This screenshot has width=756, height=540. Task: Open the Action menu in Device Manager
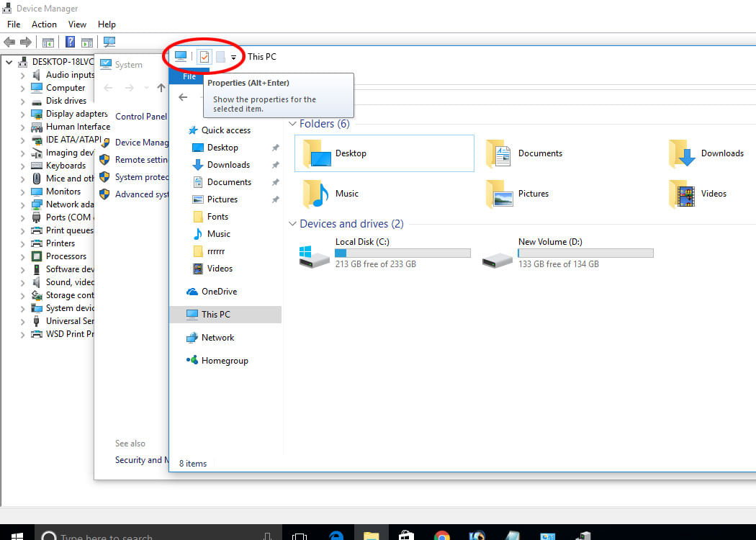(x=44, y=24)
